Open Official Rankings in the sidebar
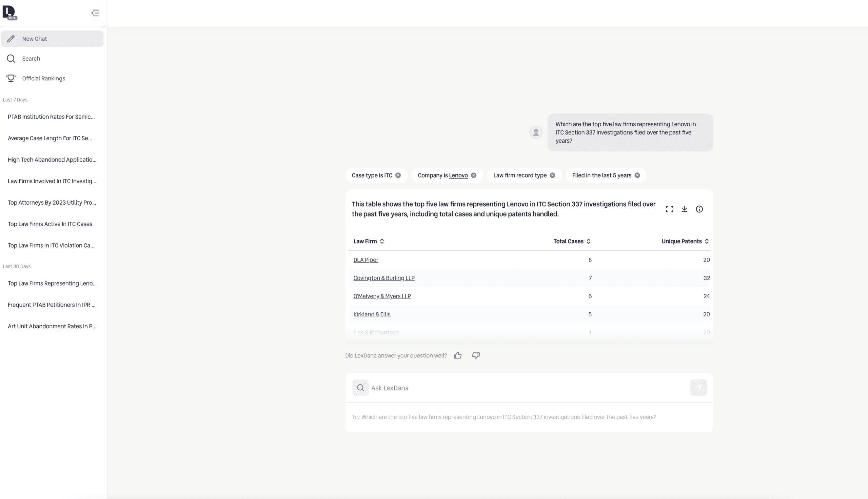 click(x=43, y=79)
